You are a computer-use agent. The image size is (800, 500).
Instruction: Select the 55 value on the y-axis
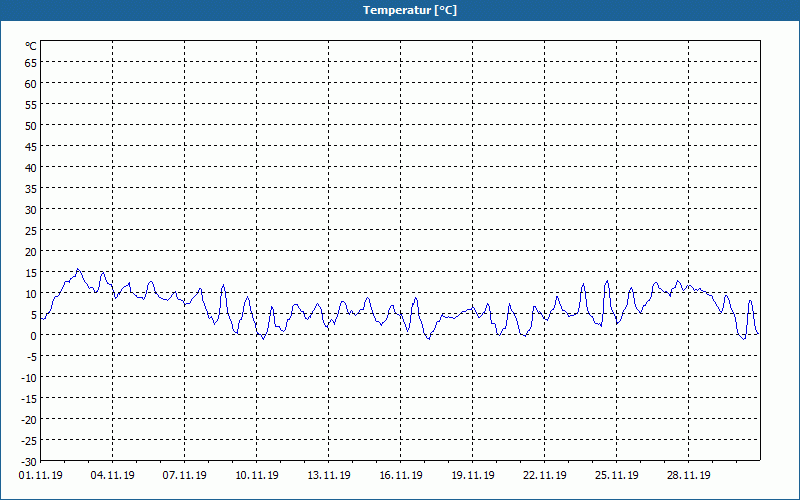tap(31, 105)
